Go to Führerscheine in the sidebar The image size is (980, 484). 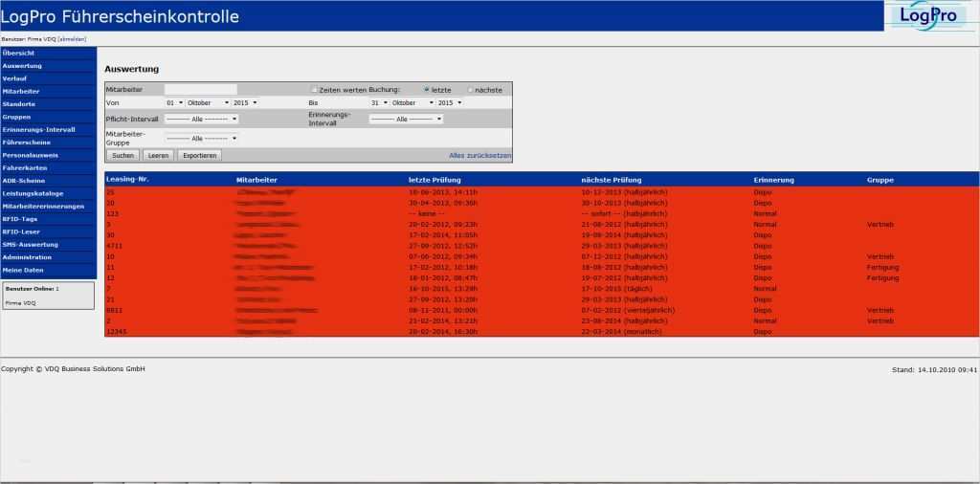[x=26, y=142]
